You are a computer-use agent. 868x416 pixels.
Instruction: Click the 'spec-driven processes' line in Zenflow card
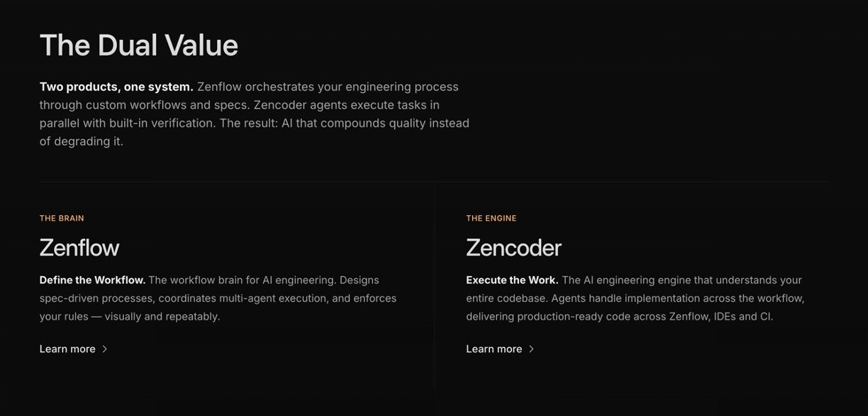coord(218,298)
